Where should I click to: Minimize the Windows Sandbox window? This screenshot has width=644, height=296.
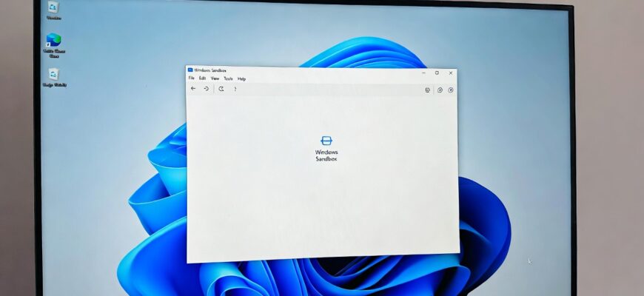click(423, 73)
